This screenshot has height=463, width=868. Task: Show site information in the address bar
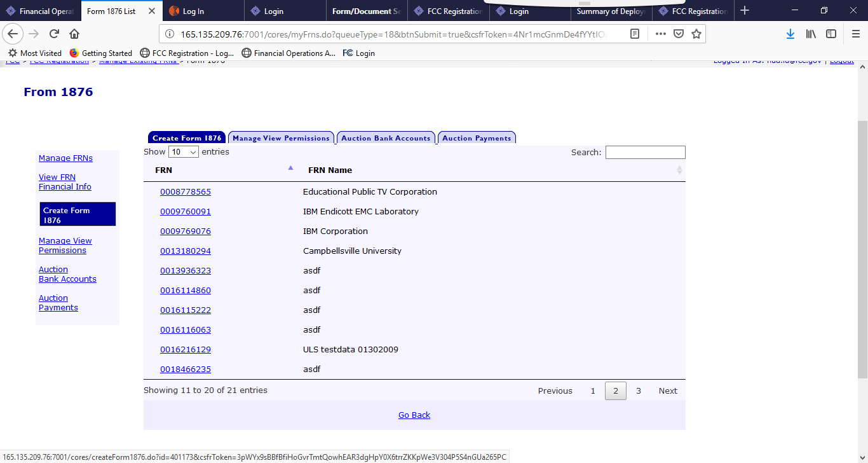(170, 34)
